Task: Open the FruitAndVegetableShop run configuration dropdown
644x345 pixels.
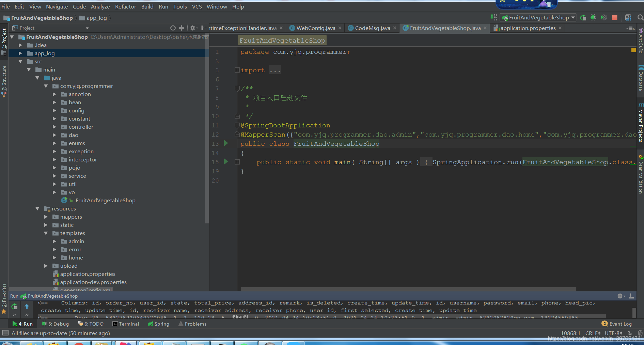Action: (x=538, y=18)
